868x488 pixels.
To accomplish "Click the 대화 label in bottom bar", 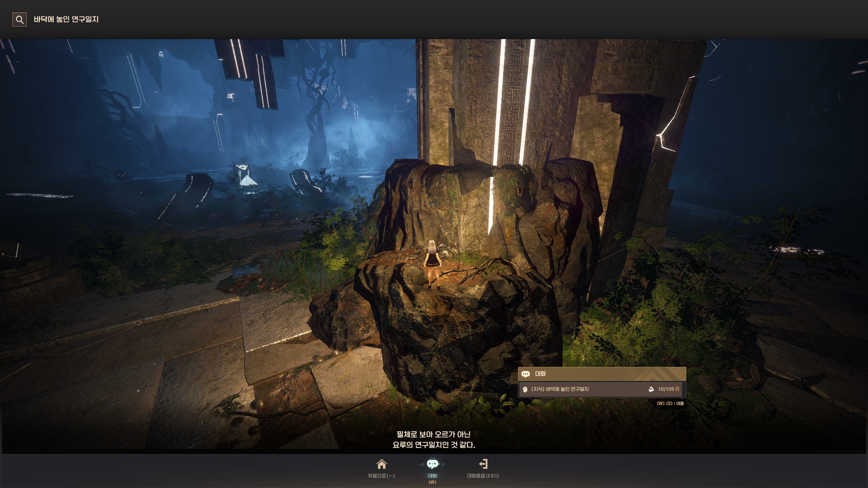I will coord(432,476).
